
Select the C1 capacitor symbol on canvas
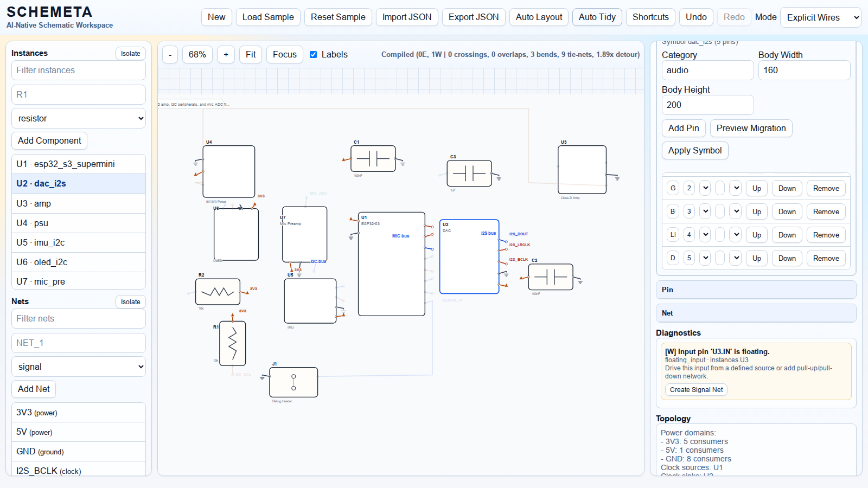373,158
